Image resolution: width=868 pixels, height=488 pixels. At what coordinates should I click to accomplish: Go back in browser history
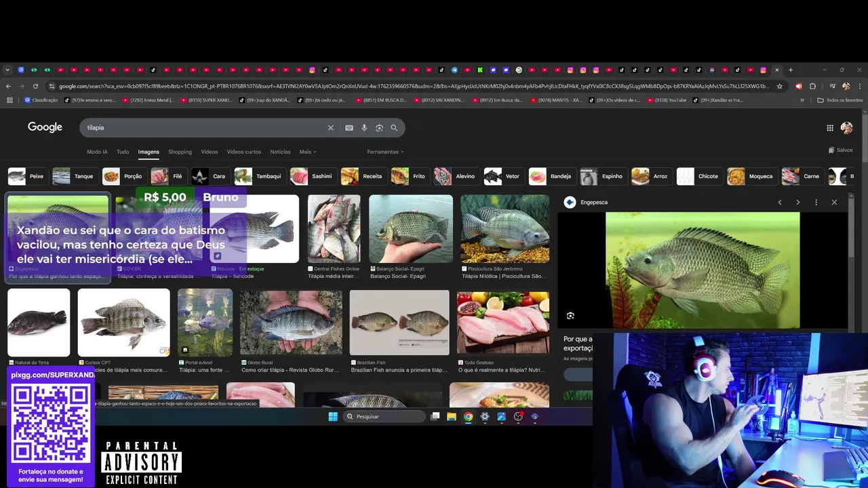tap(8, 86)
